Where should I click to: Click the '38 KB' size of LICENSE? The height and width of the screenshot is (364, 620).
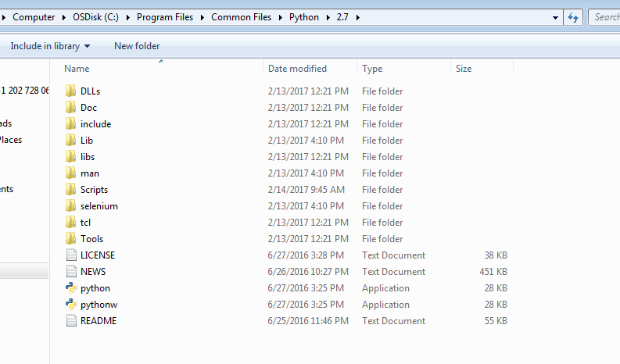496,255
